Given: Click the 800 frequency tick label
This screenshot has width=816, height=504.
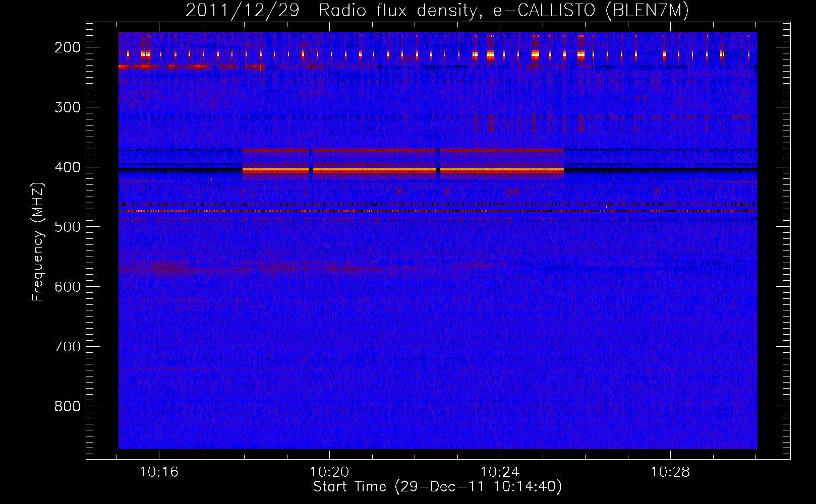Looking at the screenshot, I should click(x=68, y=406).
